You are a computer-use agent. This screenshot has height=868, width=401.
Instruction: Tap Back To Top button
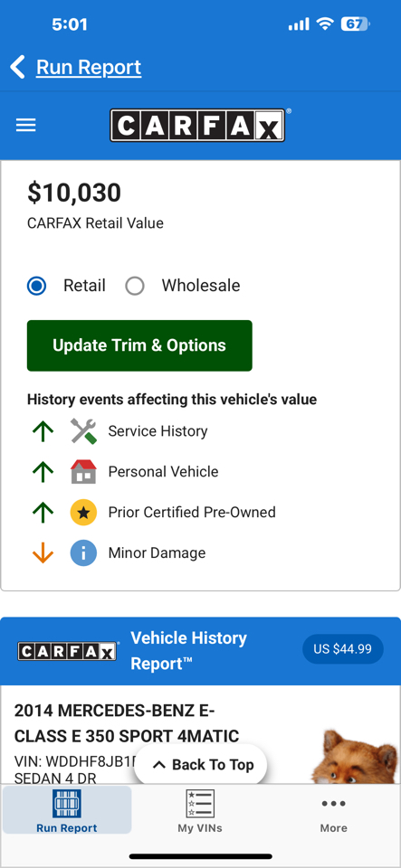(201, 765)
